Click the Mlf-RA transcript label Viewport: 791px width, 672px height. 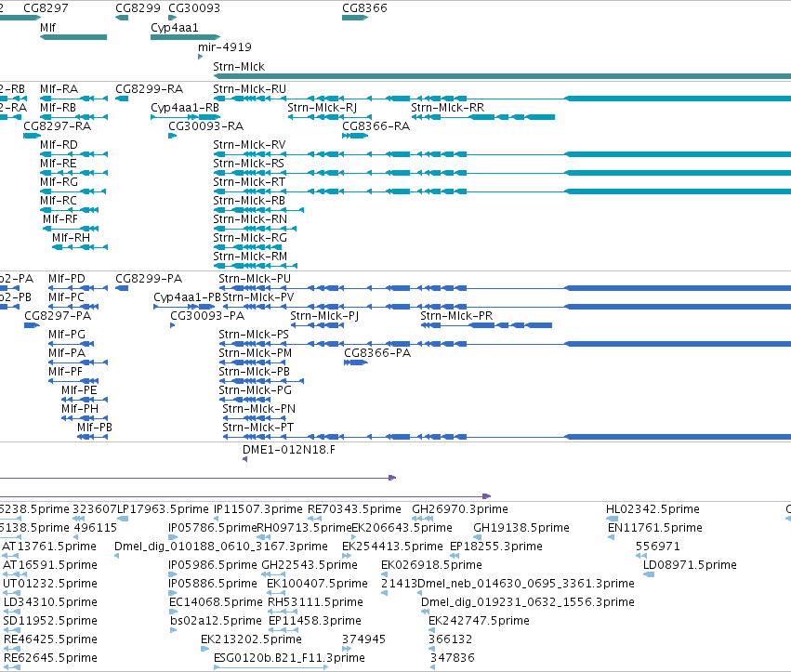(x=59, y=89)
